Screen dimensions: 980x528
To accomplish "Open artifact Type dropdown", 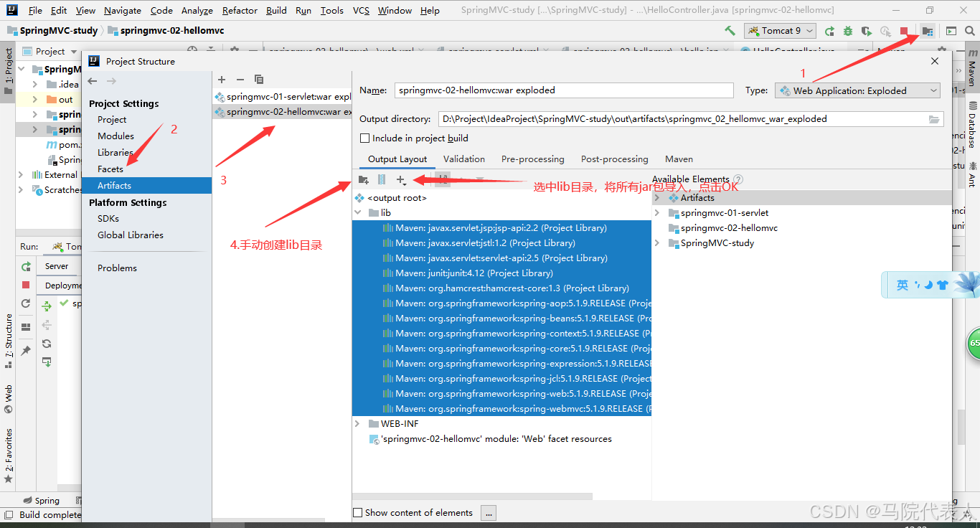I will pos(857,90).
